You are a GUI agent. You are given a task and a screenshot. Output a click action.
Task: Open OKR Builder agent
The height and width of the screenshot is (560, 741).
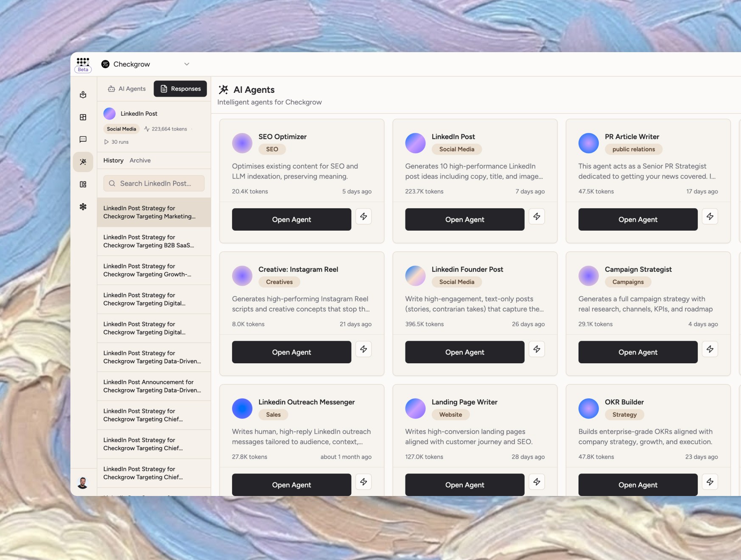(638, 485)
